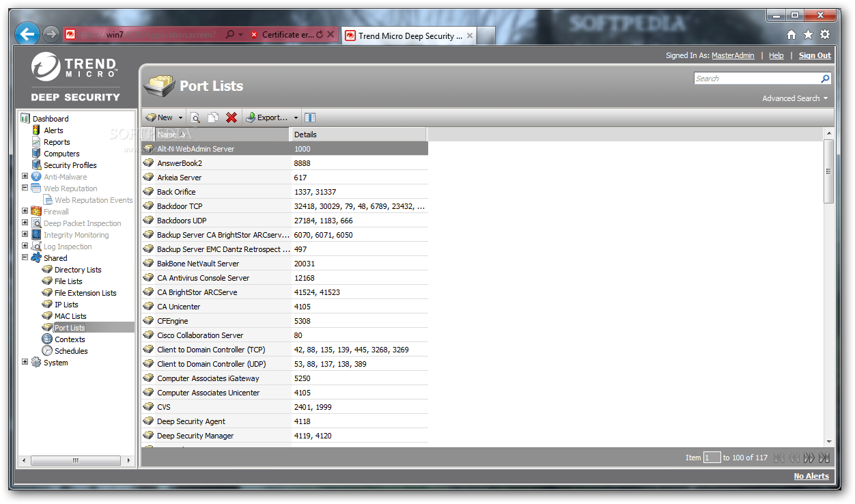Select IP Lists under Shared
The height and width of the screenshot is (504, 855).
66,305
